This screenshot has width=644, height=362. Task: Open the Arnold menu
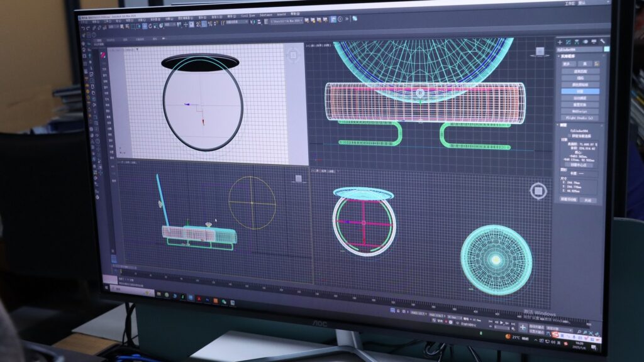pyautogui.click(x=281, y=15)
